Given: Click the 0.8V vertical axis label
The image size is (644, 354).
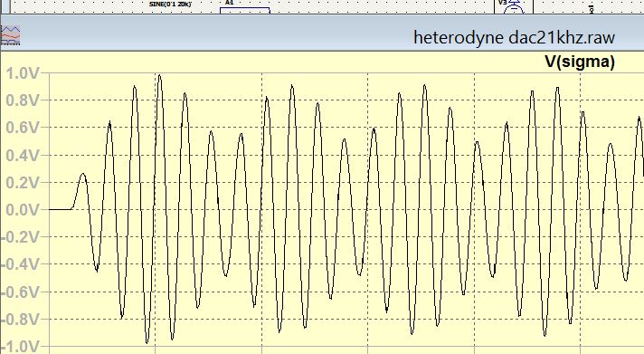Looking at the screenshot, I should [x=23, y=100].
